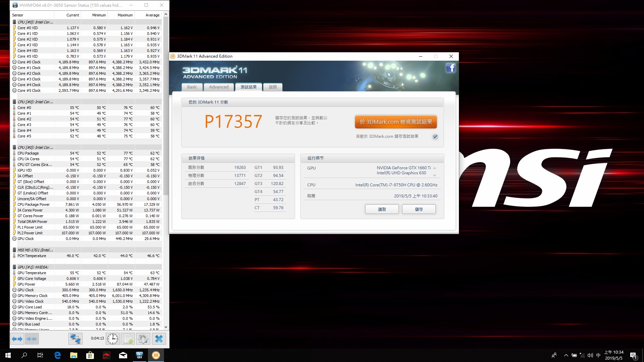Viewport: 644px width, 362px height.
Task: Switch to HWiNFO taskbar icon
Action: (x=140, y=355)
